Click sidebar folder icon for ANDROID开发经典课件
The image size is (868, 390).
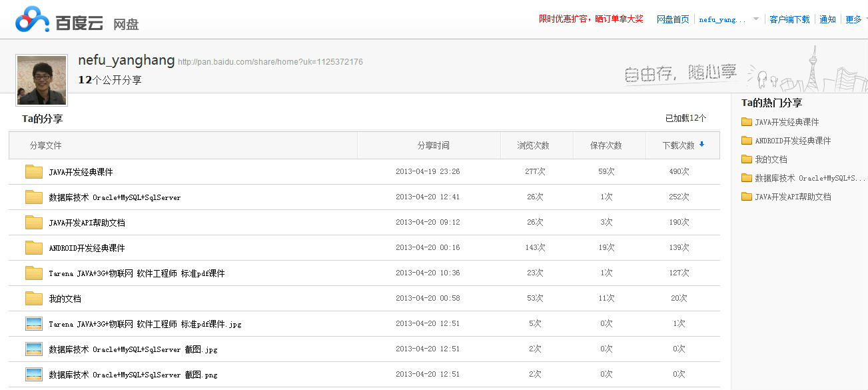click(x=746, y=141)
